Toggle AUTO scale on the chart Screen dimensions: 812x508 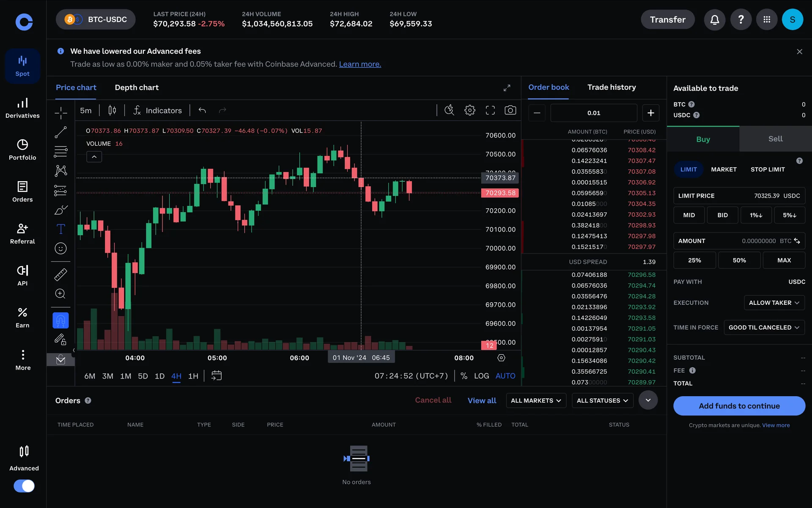(x=505, y=376)
